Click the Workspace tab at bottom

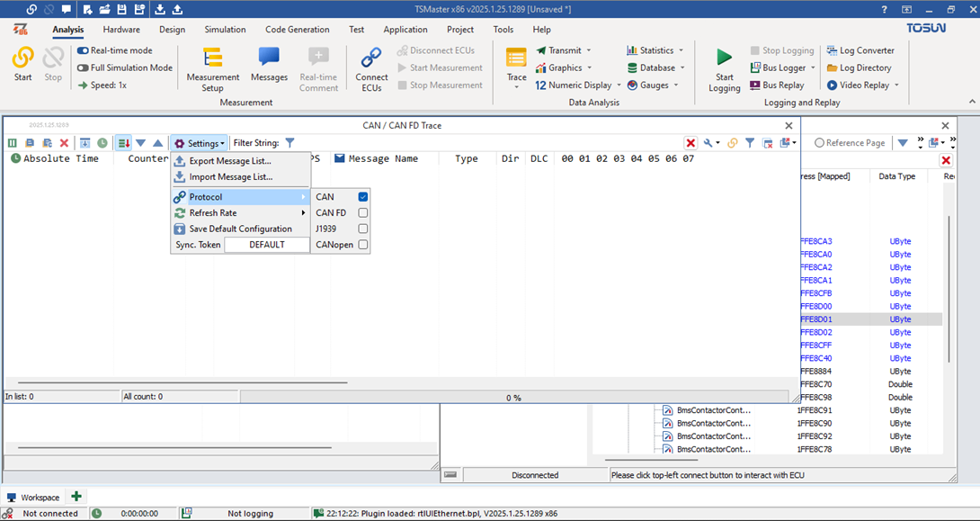coord(33,498)
